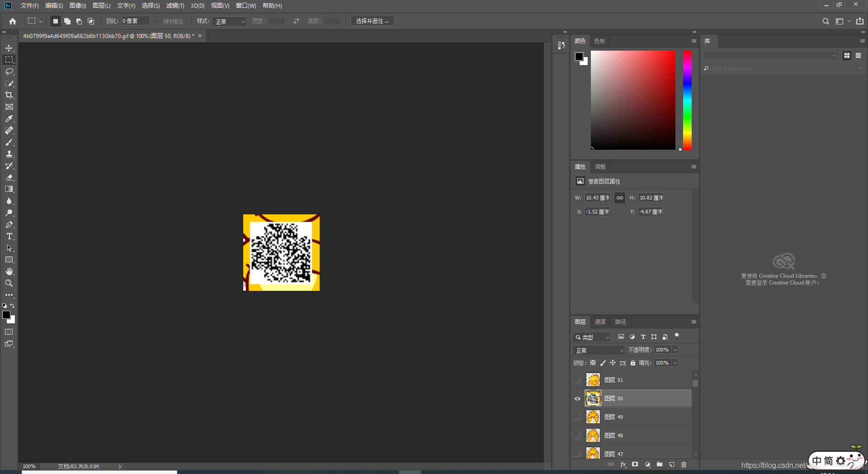Open the Layers panel options menu
Screen dimensions: 868x474
(x=694, y=322)
